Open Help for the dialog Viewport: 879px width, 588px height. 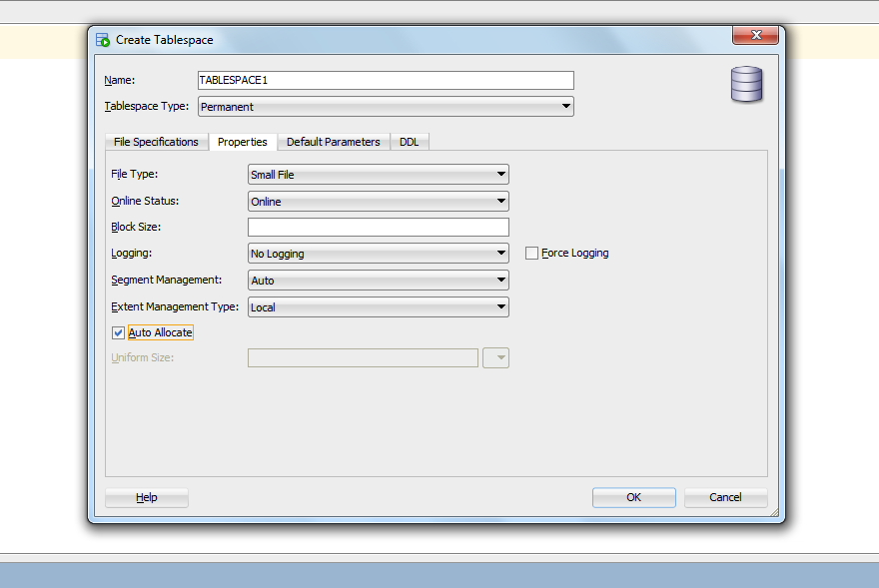click(x=146, y=497)
